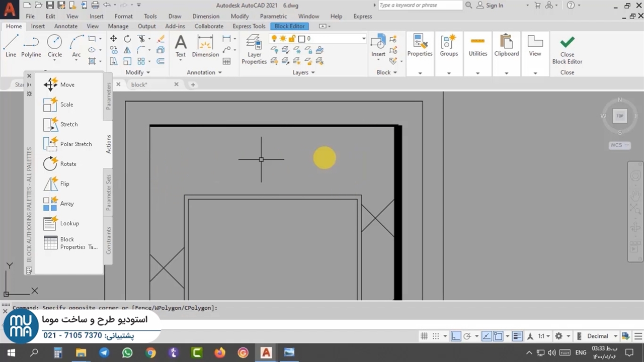This screenshot has width=644, height=362.
Task: Toggle ortho mode in status bar
Action: tap(455, 336)
